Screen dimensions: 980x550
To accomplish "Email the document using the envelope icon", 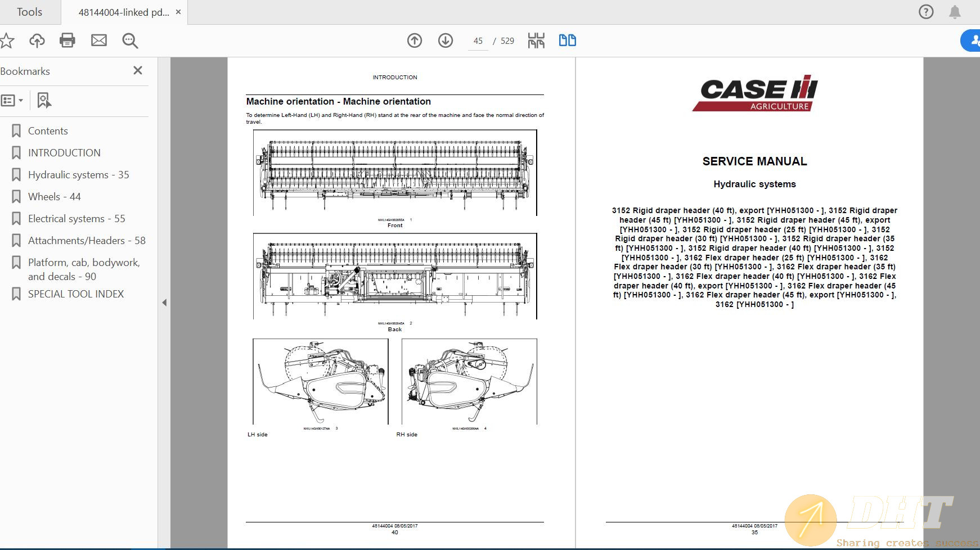I will [x=99, y=40].
